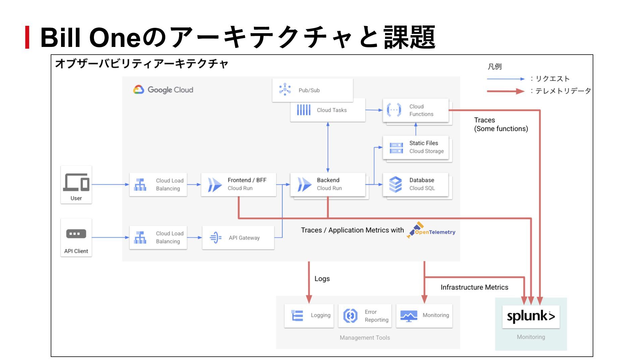Select the Cloud SQL Database icon
Screen dimensions: 644x362
click(x=395, y=184)
